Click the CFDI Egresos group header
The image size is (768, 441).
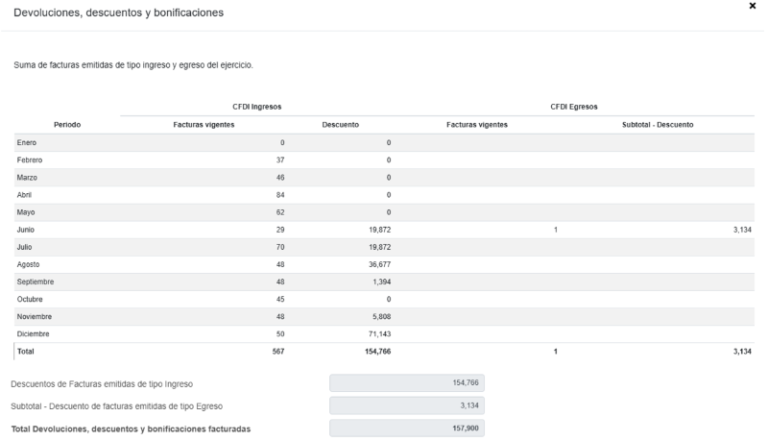(574, 106)
